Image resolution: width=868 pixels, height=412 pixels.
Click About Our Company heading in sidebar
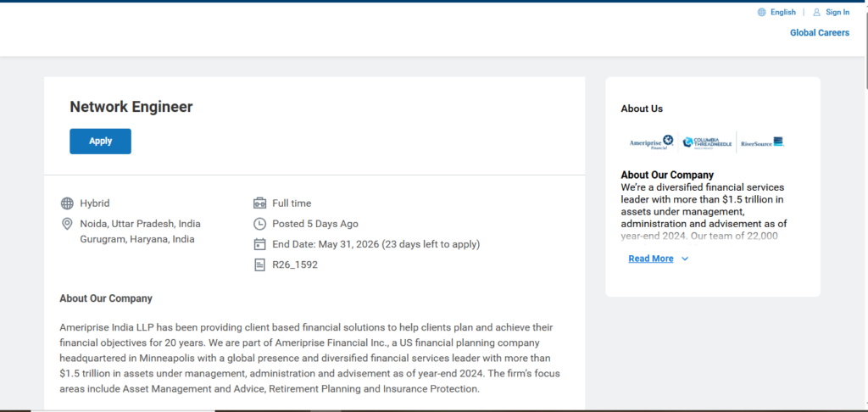tap(667, 175)
